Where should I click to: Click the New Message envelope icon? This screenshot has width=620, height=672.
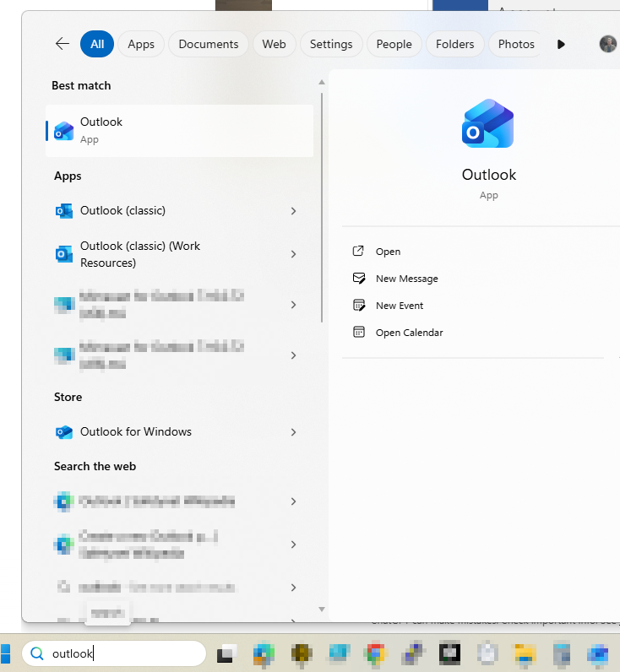(x=359, y=279)
